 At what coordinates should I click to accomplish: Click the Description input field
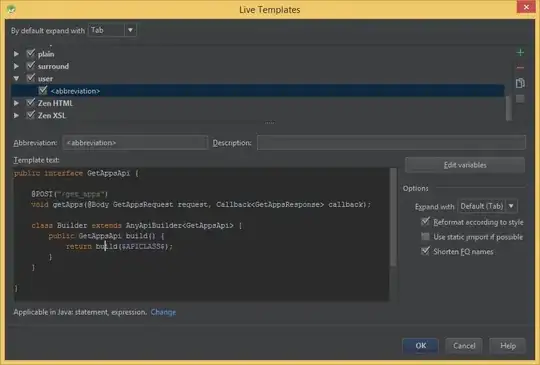391,143
